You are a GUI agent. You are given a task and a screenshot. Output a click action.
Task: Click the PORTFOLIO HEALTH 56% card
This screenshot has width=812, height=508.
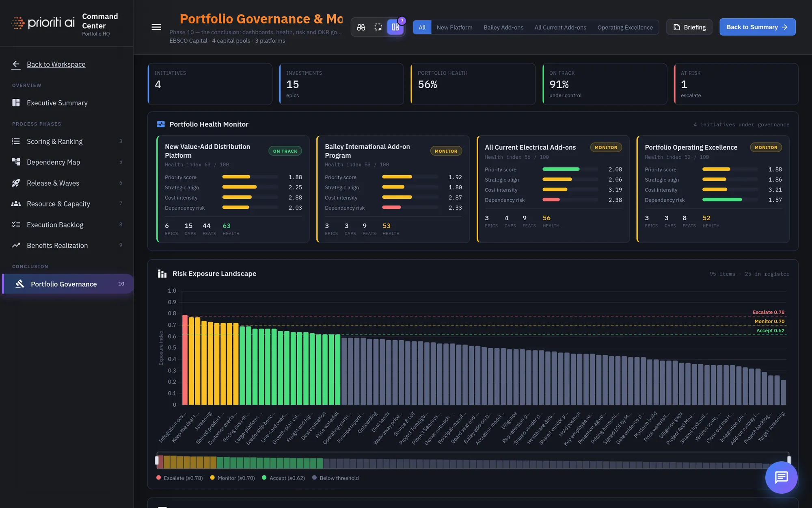(x=473, y=84)
